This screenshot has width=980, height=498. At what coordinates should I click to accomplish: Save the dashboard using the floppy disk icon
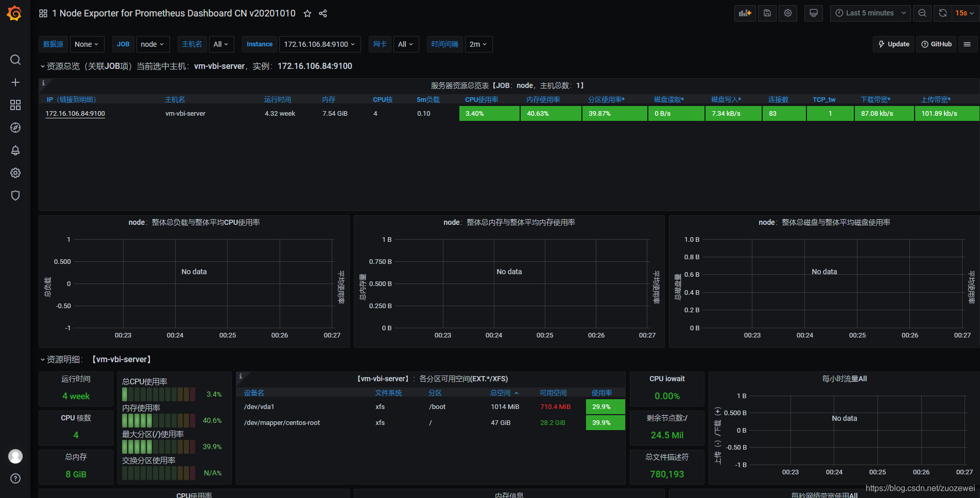[x=767, y=13]
